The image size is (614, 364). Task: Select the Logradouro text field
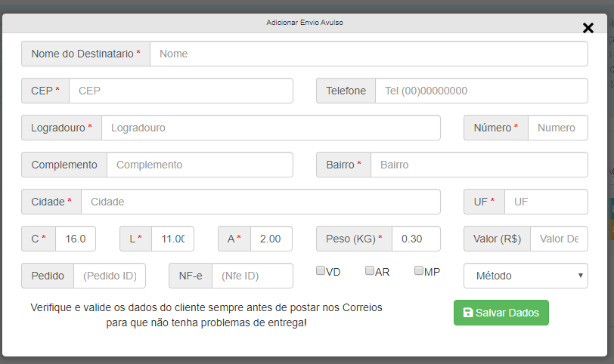point(271,128)
